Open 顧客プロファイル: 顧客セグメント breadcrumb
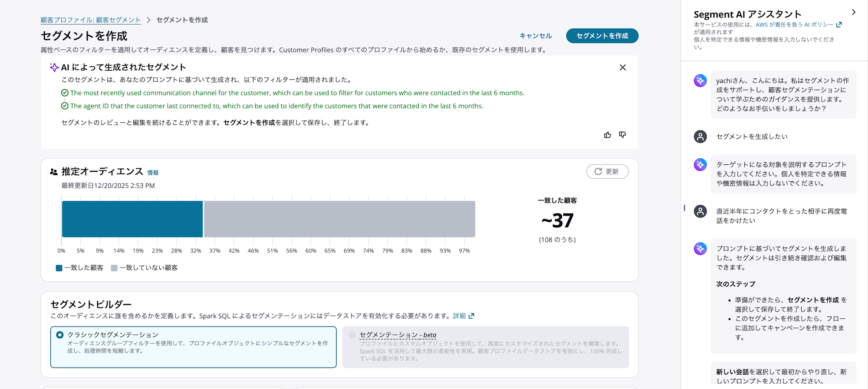 click(x=91, y=20)
